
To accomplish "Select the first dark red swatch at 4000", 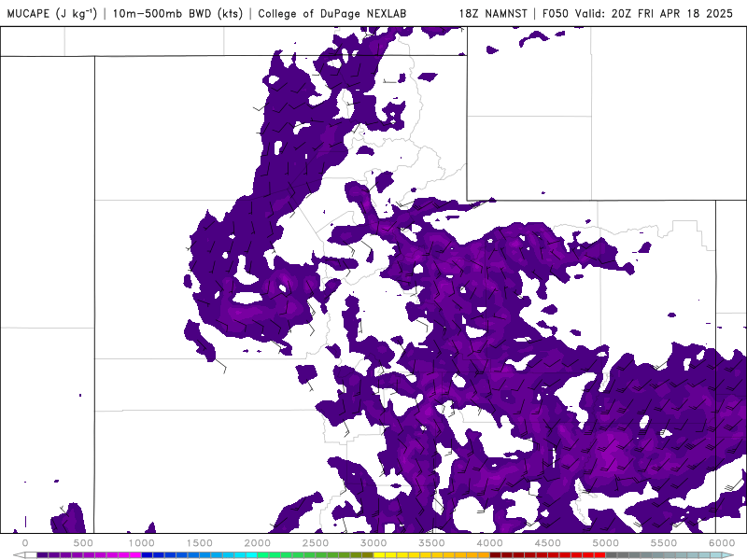I will point(496,554).
